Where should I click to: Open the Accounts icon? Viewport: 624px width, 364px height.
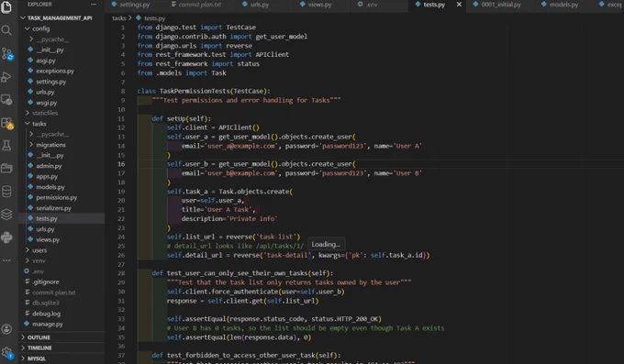tap(6, 329)
